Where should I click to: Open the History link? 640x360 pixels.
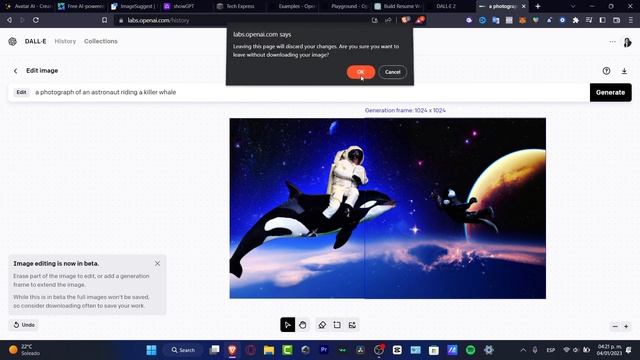[65, 41]
